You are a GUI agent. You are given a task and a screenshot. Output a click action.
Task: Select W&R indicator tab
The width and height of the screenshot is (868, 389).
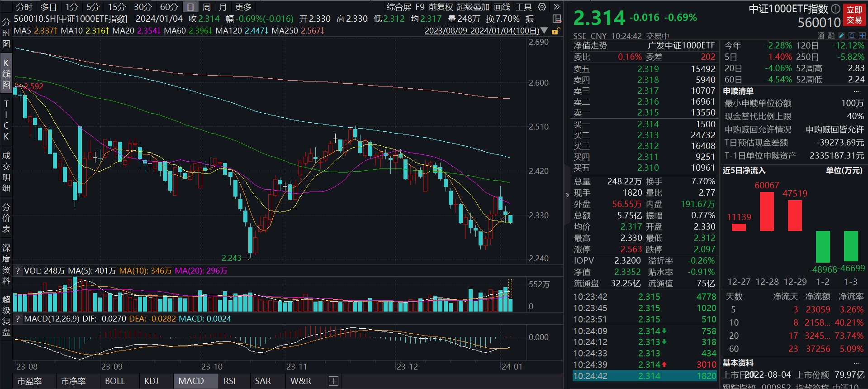pos(301,381)
